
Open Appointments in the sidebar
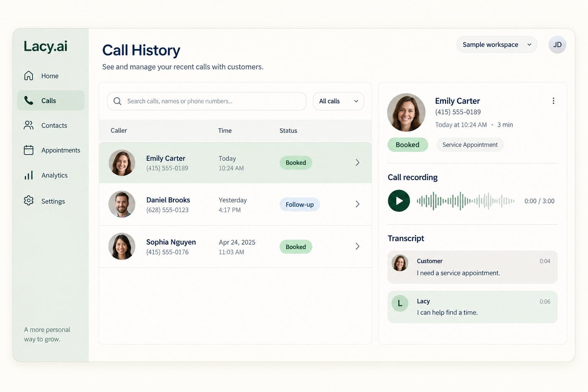pyautogui.click(x=51, y=150)
